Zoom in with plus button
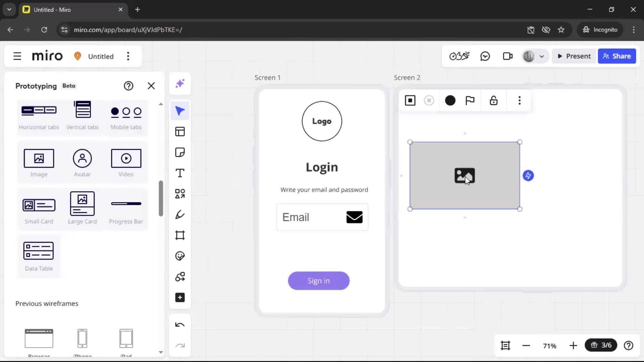The image size is (644, 362). (x=573, y=346)
